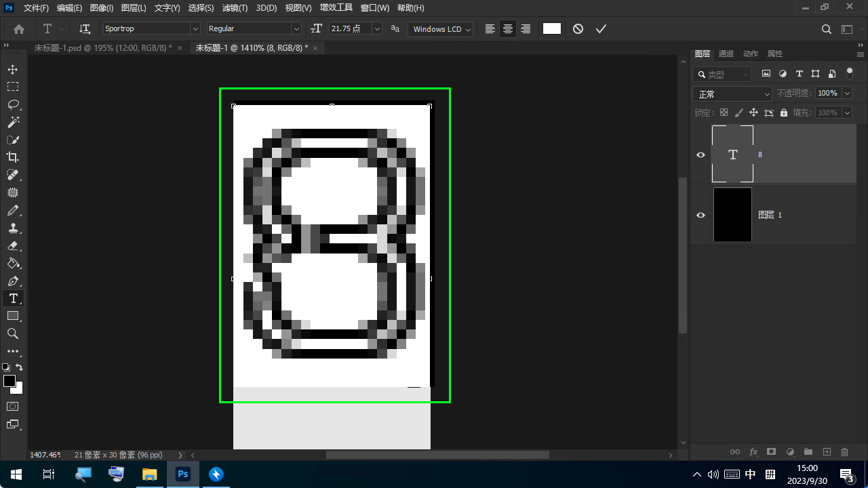Click the font size input field
This screenshot has width=868, height=488.
[350, 29]
